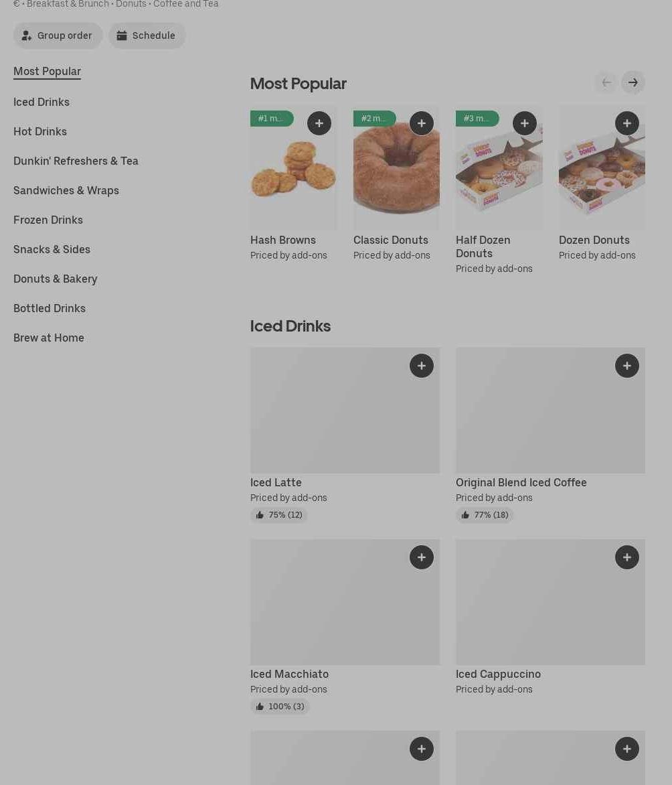The width and height of the screenshot is (672, 785).
Task: Add Iced Macchiato with plus icon
Action: click(422, 557)
